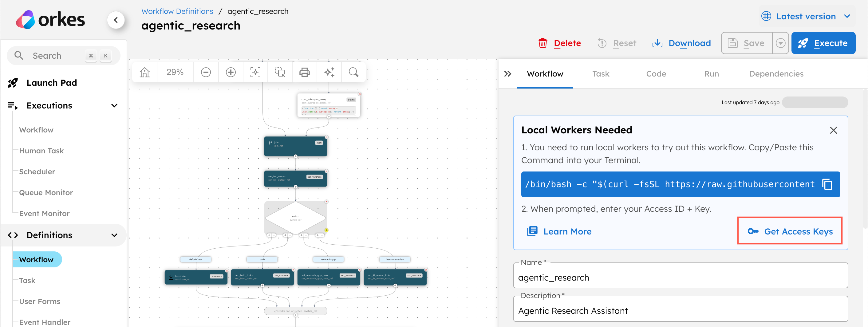Execute the workflow
The height and width of the screenshot is (327, 868).
pos(823,43)
